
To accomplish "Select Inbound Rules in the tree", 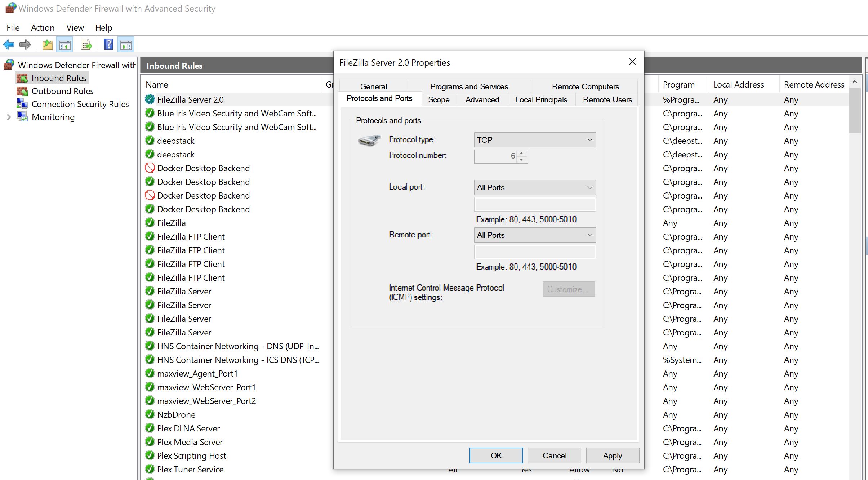I will 59,78.
